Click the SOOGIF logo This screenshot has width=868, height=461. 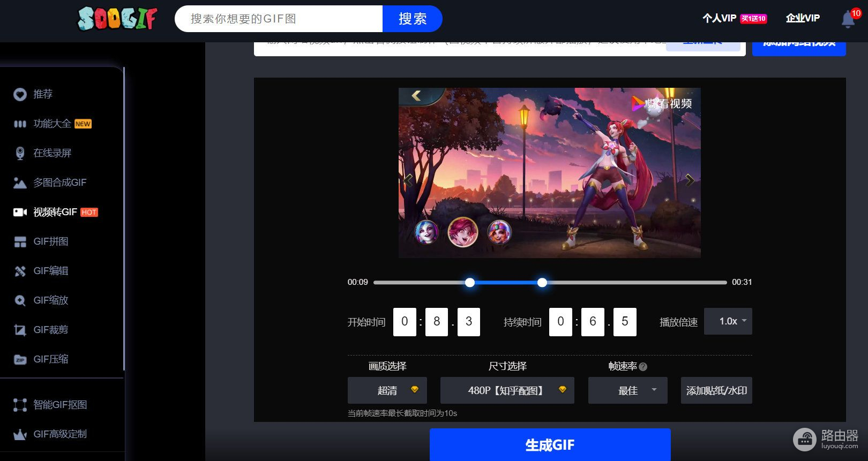coord(117,19)
